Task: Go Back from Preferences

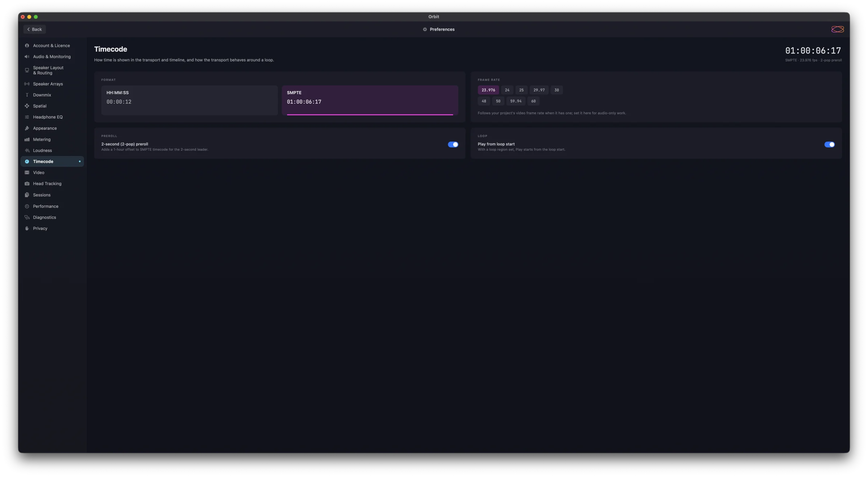Action: point(35,29)
